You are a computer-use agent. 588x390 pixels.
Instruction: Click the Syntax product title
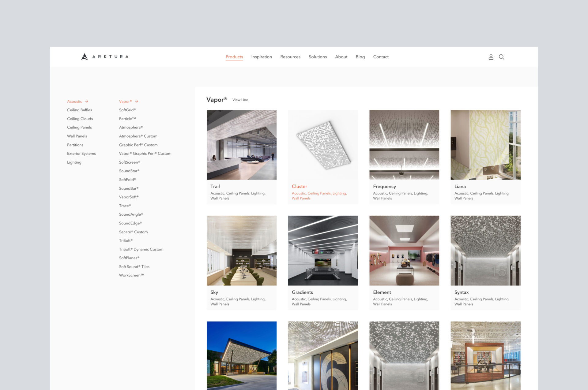click(462, 292)
